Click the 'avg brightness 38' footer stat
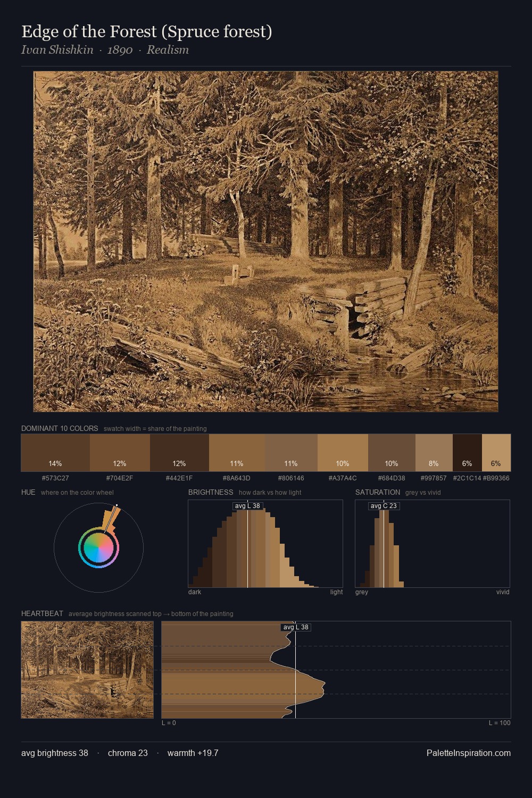This screenshot has height=798, width=532. pyautogui.click(x=55, y=753)
